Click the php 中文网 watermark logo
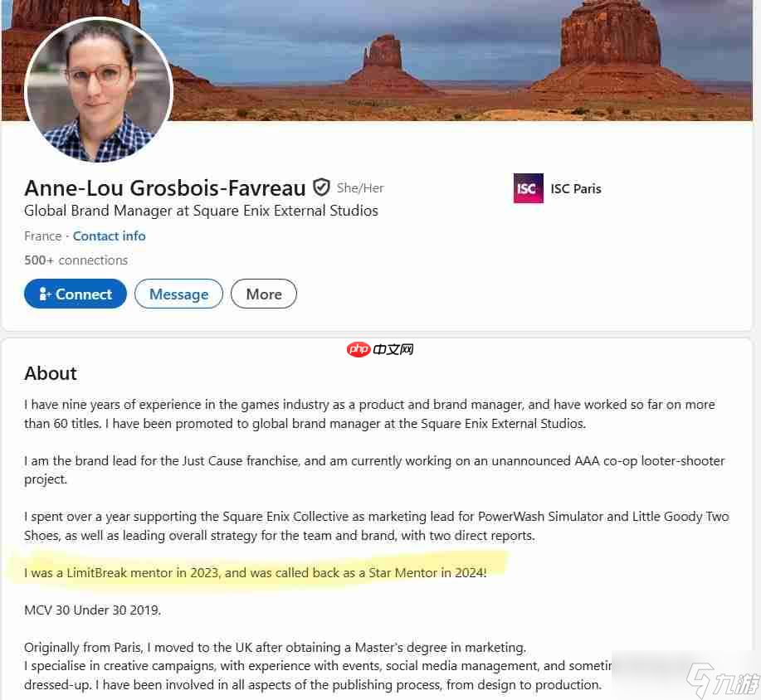This screenshot has height=700, width=761. coord(380,349)
